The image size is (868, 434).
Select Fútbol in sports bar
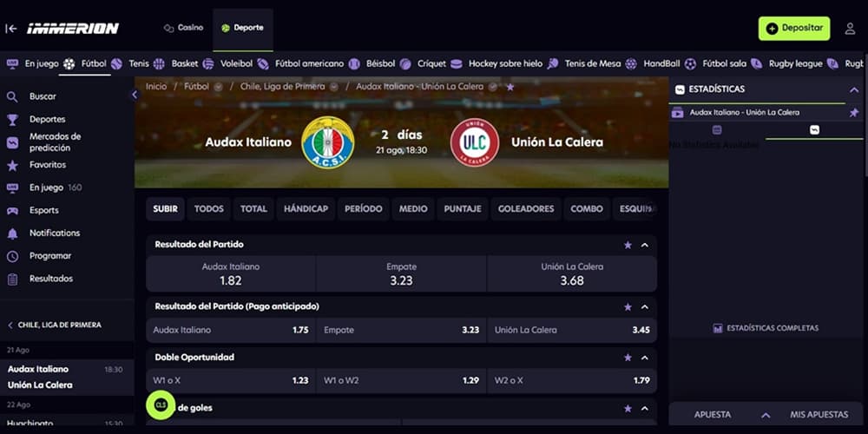point(85,63)
